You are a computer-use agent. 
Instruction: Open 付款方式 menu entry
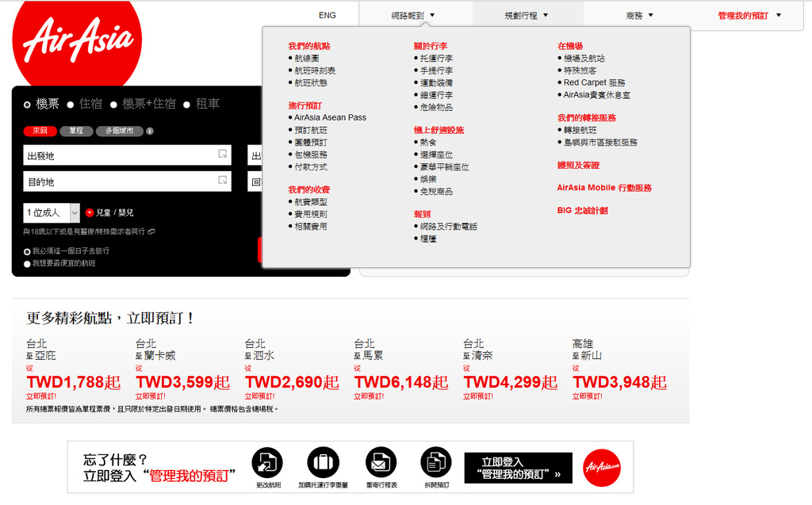pos(311,166)
